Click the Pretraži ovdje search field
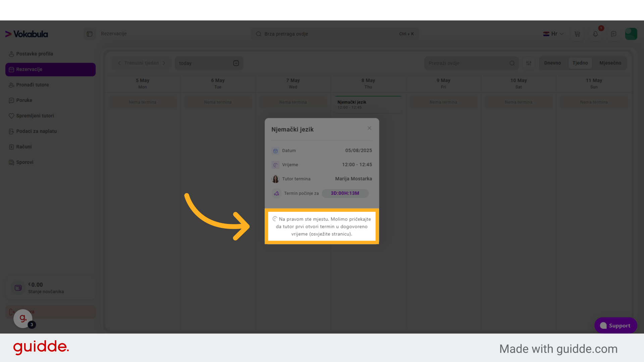This screenshot has height=362, width=644. (x=471, y=63)
